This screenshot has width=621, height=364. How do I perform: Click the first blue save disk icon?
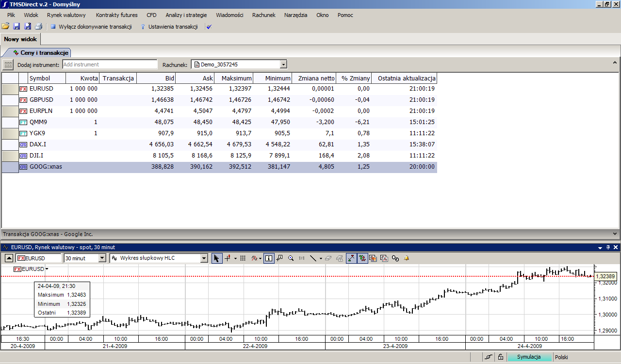pos(16,27)
